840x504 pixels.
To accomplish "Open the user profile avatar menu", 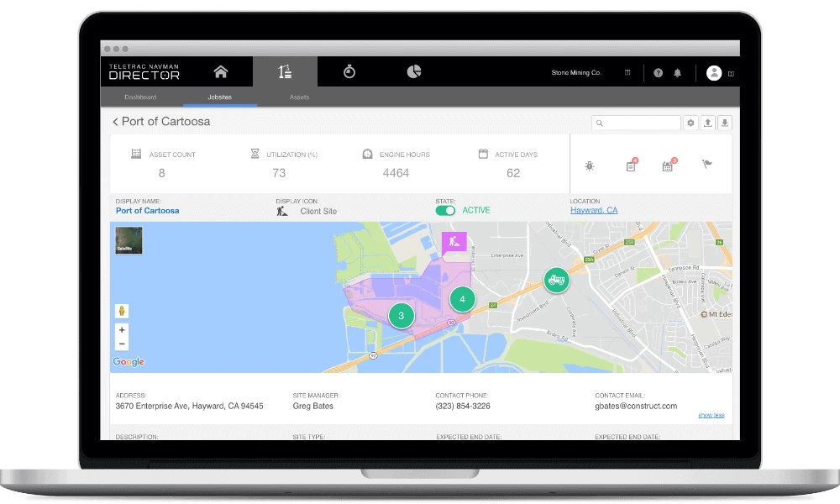I will click(714, 73).
